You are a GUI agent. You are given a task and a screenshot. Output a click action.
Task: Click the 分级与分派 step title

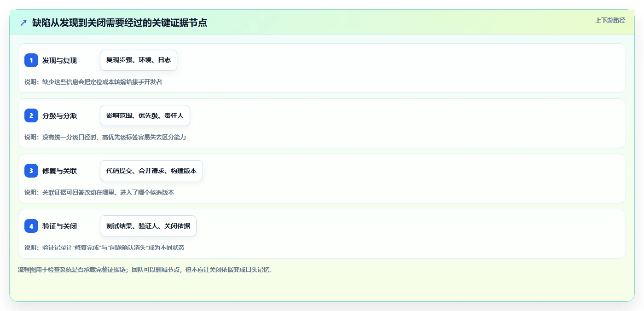point(59,115)
